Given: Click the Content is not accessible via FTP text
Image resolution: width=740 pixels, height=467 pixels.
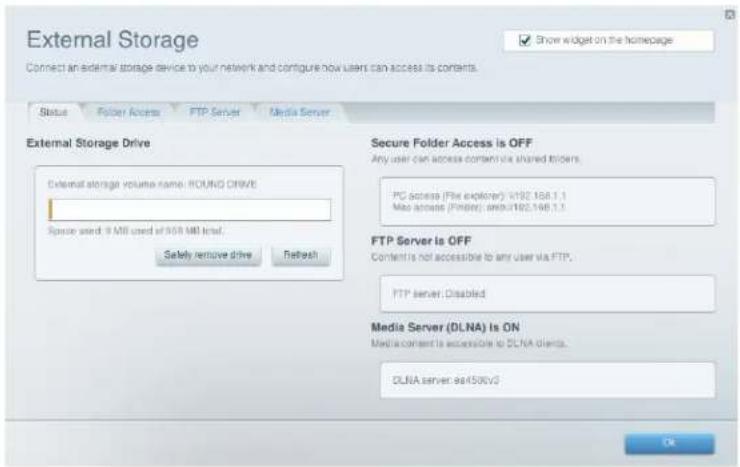Looking at the screenshot, I should (x=471, y=257).
